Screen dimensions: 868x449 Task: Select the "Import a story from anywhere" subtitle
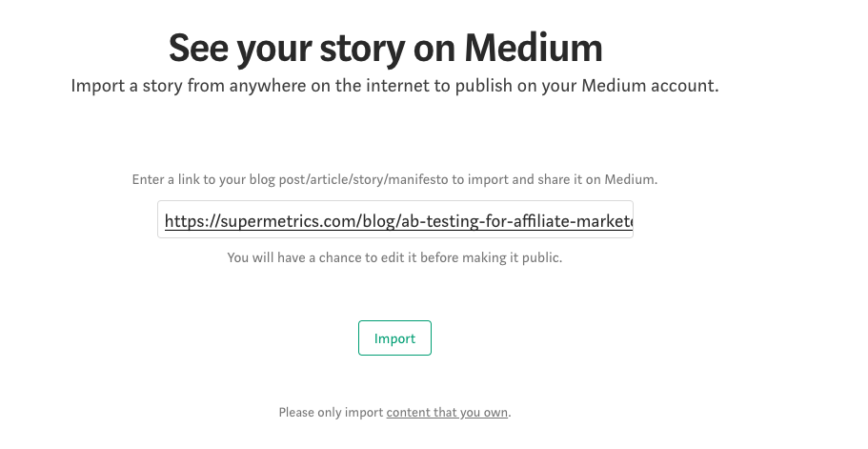click(x=394, y=86)
